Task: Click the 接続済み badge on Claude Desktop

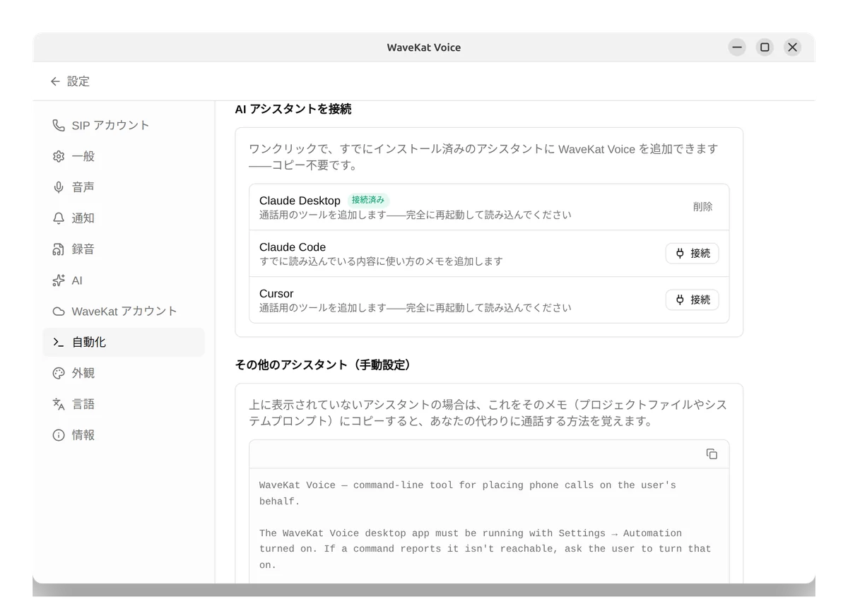Action: [x=368, y=200]
